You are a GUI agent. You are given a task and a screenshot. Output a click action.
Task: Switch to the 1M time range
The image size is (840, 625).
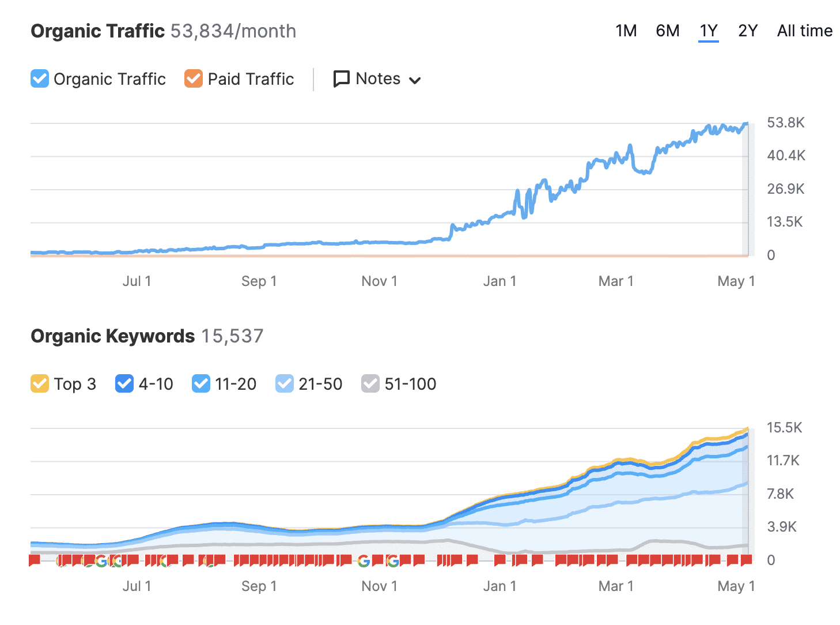coord(626,31)
